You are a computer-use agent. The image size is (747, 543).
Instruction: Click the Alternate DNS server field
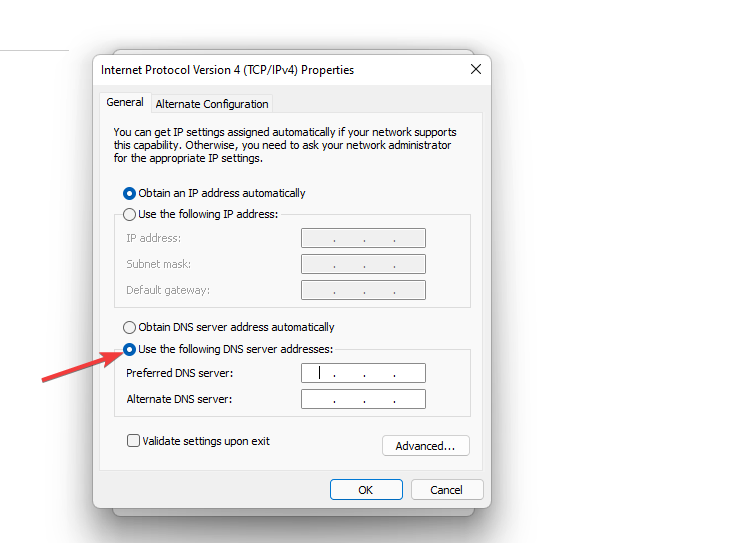click(363, 399)
